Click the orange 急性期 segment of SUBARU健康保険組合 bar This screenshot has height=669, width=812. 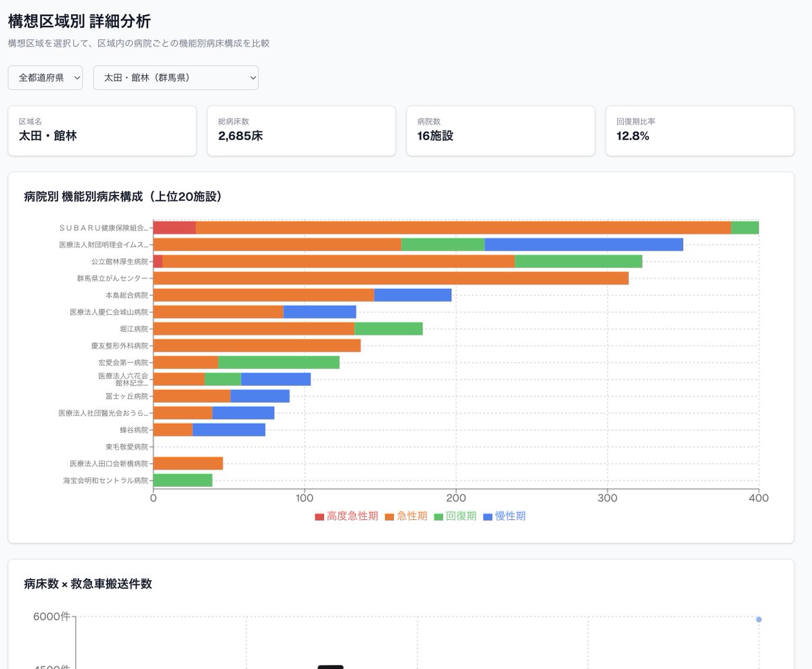464,228
